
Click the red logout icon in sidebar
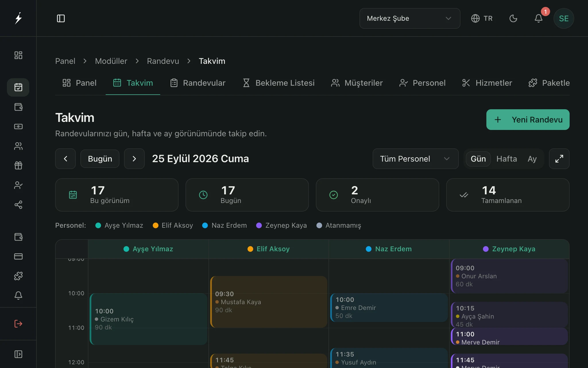[x=18, y=324]
